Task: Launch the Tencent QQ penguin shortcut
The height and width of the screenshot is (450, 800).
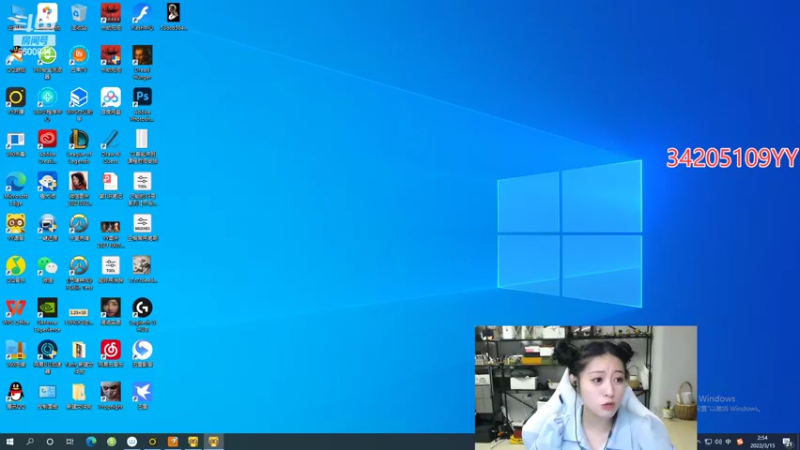Action: pyautogui.click(x=16, y=396)
